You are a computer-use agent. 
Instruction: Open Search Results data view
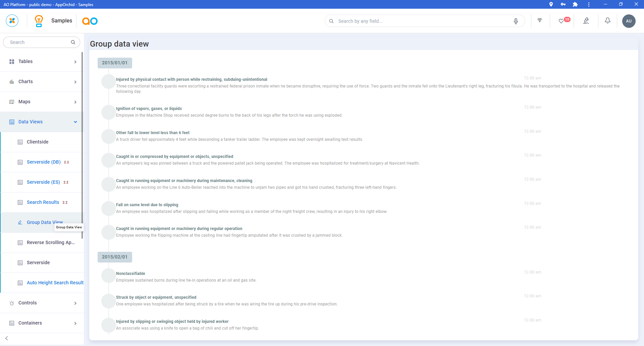43,203
